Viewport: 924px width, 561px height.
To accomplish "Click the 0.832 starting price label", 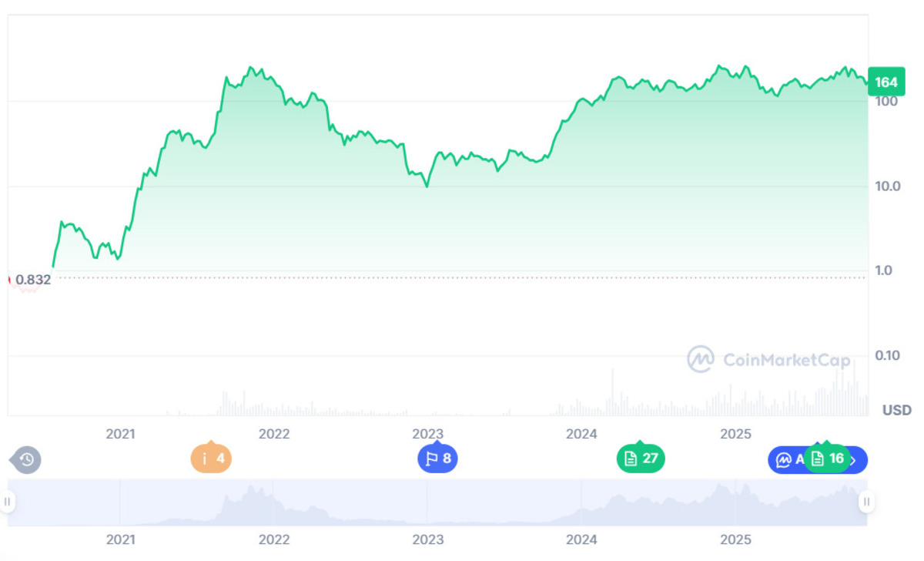I will 33,280.
